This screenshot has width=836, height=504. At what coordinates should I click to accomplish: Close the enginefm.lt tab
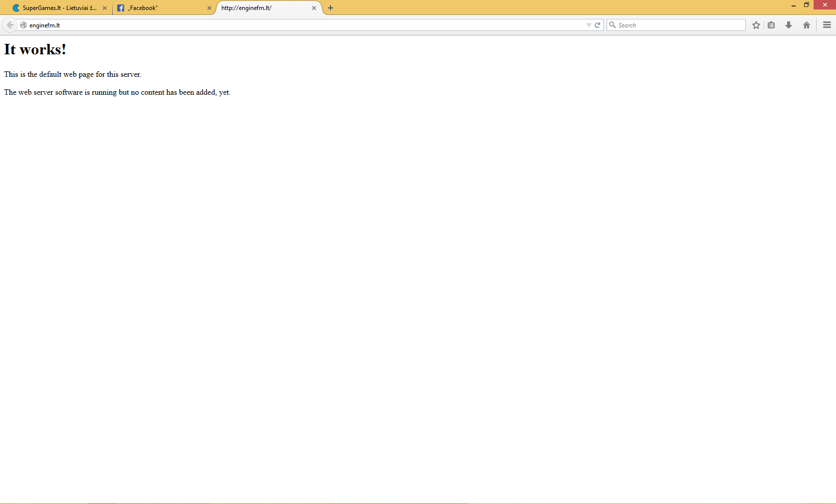(x=314, y=8)
